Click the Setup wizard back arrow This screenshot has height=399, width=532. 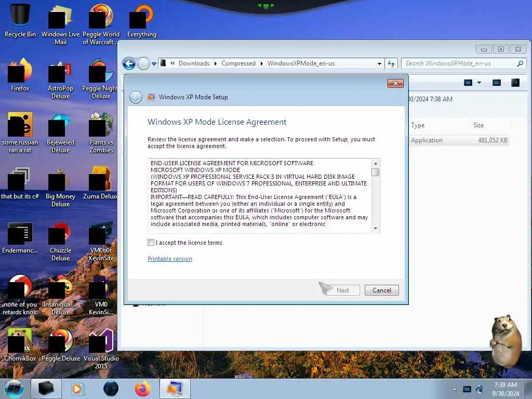tap(136, 97)
